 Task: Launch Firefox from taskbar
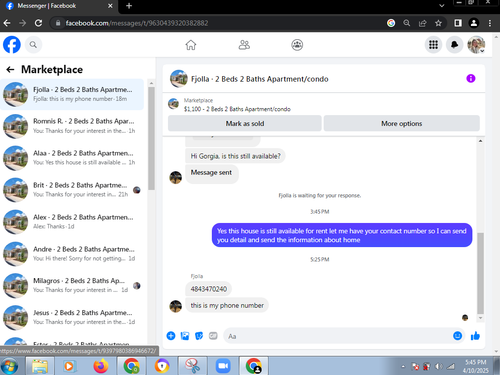coord(100,366)
